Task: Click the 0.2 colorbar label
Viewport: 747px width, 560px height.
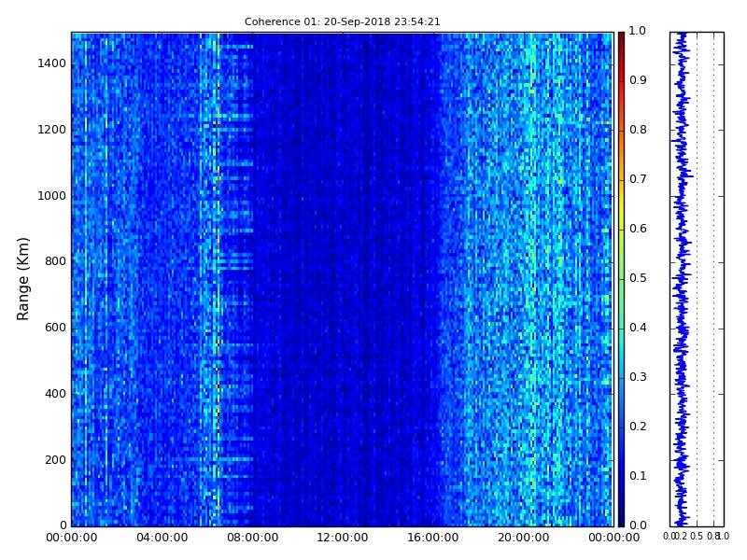Action: pyautogui.click(x=638, y=427)
